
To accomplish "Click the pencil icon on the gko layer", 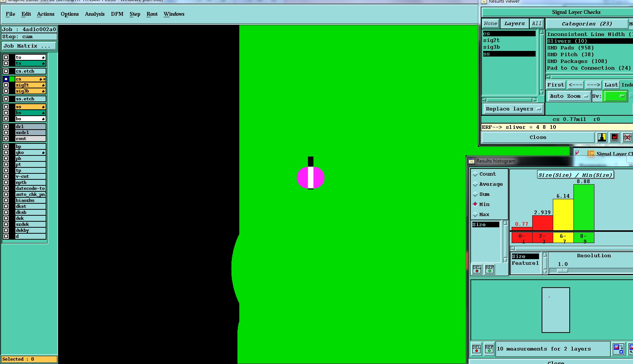I will tap(43, 153).
